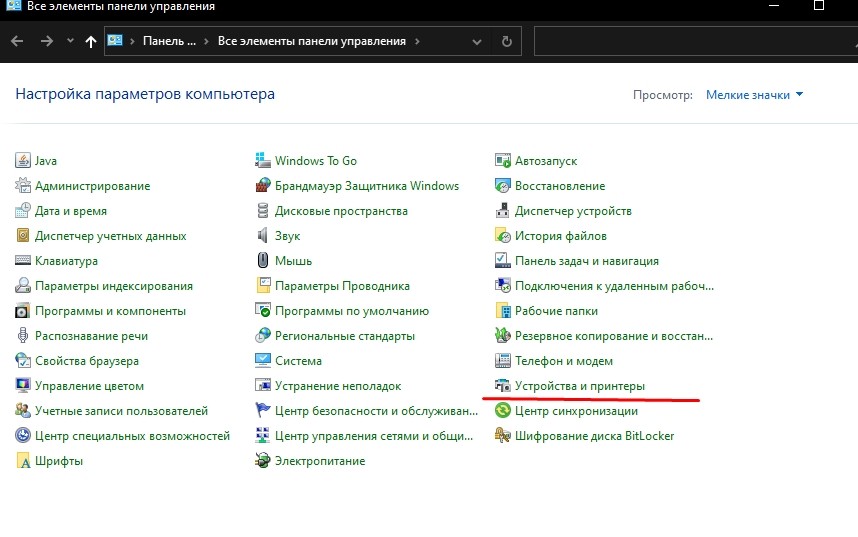Maximize the Control Panel window
Viewport: 858px width, 537px height.
point(819,5)
